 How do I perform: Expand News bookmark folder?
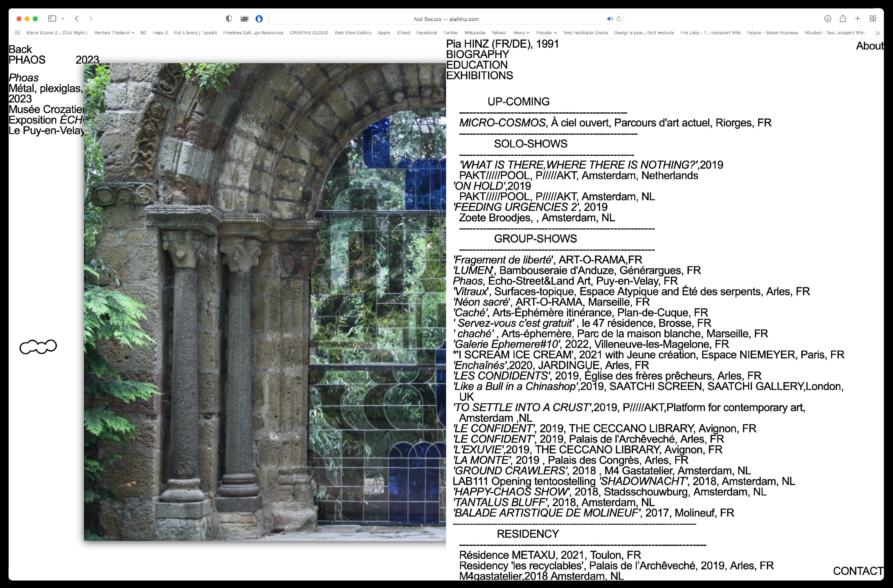pyautogui.click(x=521, y=33)
